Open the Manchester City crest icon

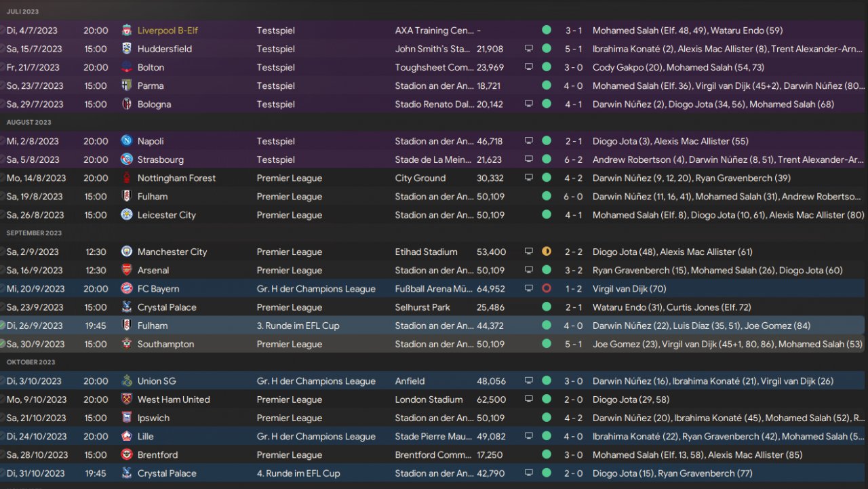tap(126, 252)
